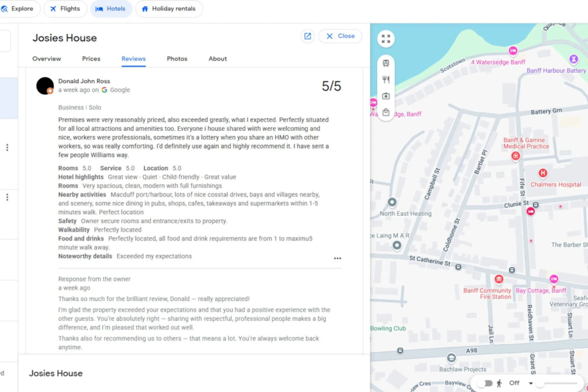This screenshot has width=588, height=392.
Task: Show restaurants layer on map
Action: (386, 80)
